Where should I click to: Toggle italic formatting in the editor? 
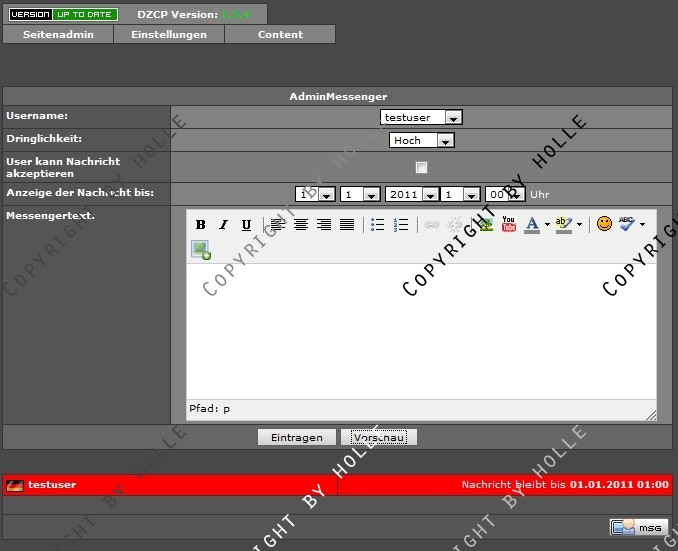click(223, 224)
